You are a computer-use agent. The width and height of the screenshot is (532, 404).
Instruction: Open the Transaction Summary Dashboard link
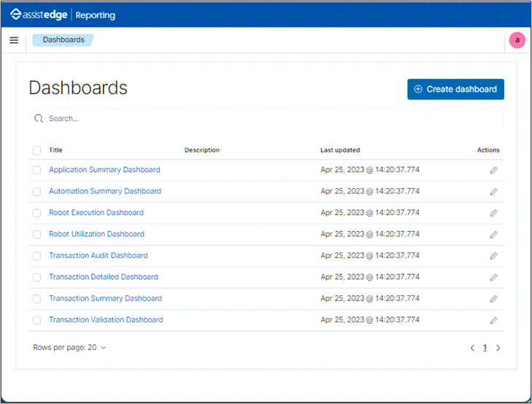105,298
